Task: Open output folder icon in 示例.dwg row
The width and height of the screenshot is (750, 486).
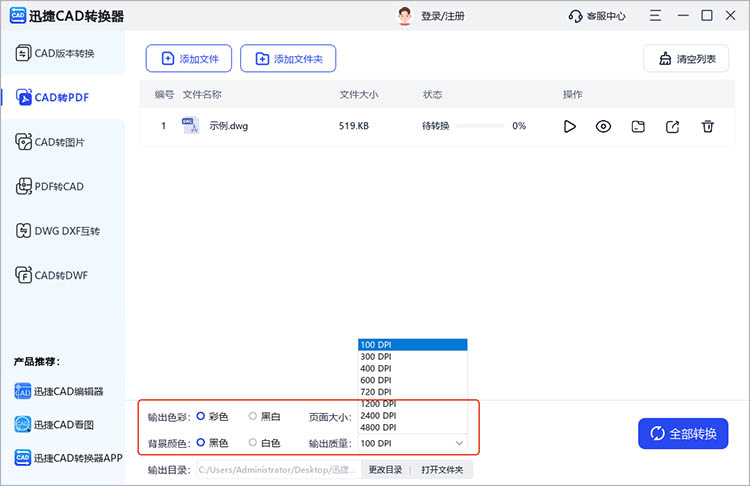Action: [x=638, y=126]
